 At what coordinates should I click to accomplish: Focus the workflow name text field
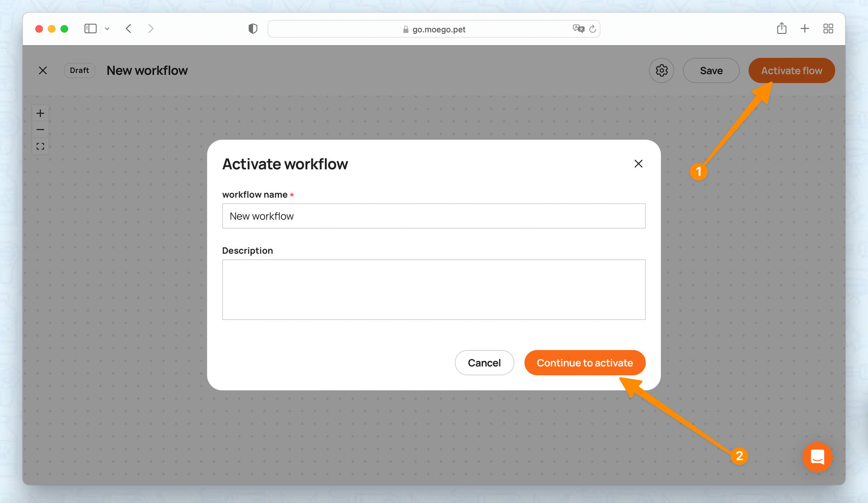pos(434,216)
